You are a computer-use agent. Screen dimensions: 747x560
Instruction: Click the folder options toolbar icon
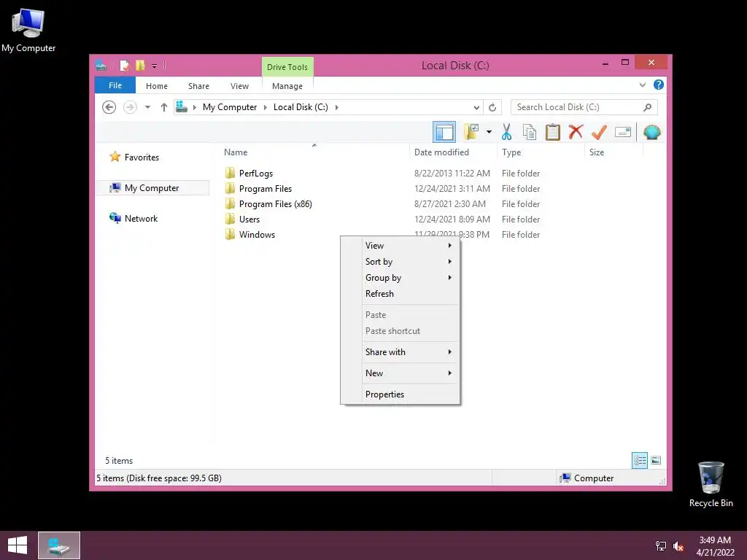(x=471, y=132)
